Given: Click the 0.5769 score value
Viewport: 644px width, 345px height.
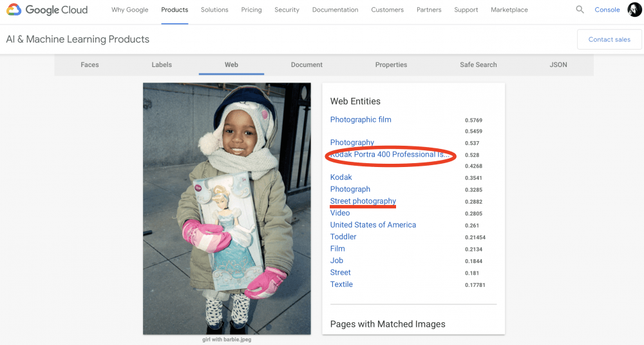Looking at the screenshot, I should coord(473,120).
